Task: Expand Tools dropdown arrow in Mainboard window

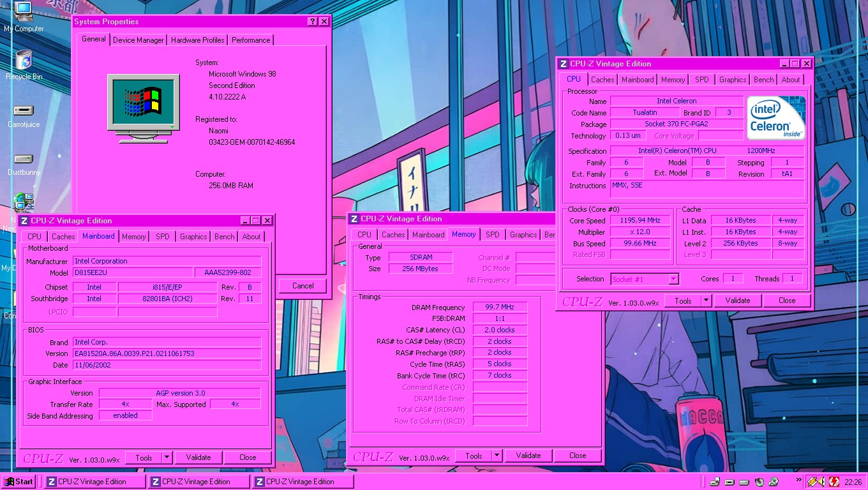Action: (x=167, y=457)
